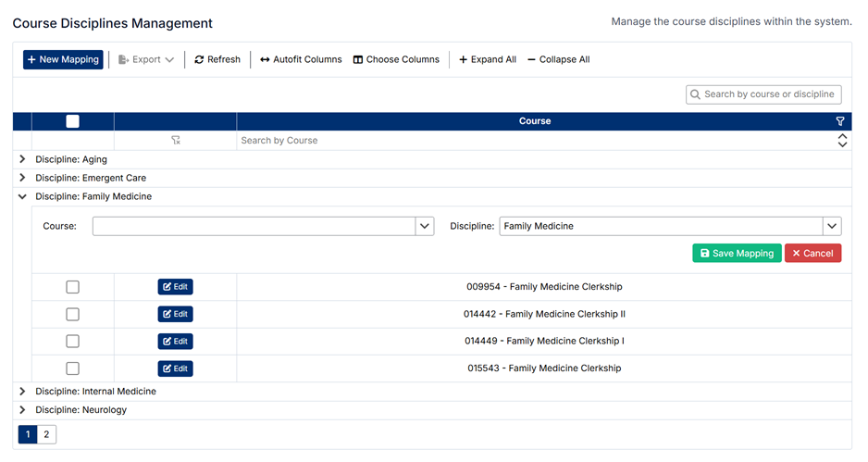Collapse the Discipline: Family Medicine group
Screen dimensions: 868x462
22,197
